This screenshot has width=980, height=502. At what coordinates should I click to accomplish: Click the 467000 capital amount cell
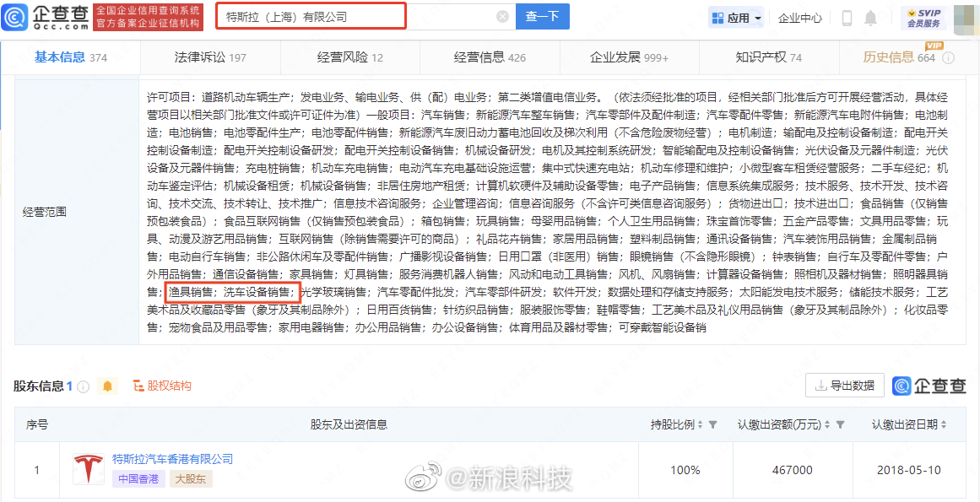(792, 470)
